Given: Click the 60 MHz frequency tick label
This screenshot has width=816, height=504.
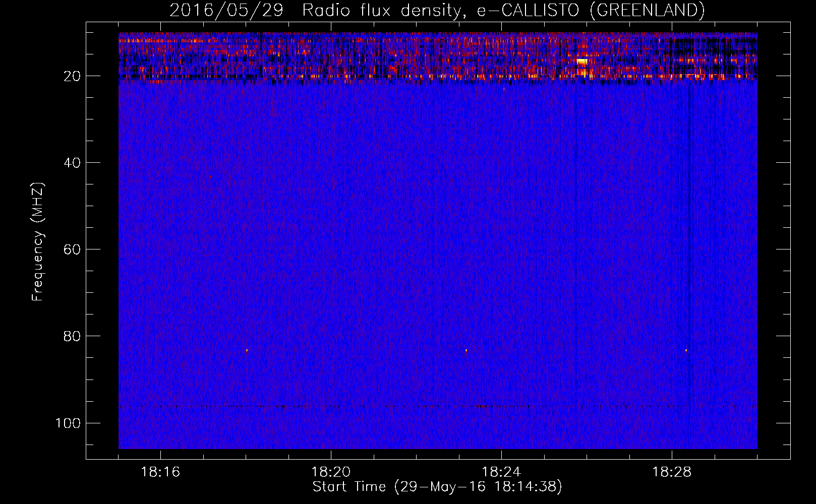Looking at the screenshot, I should click(73, 249).
